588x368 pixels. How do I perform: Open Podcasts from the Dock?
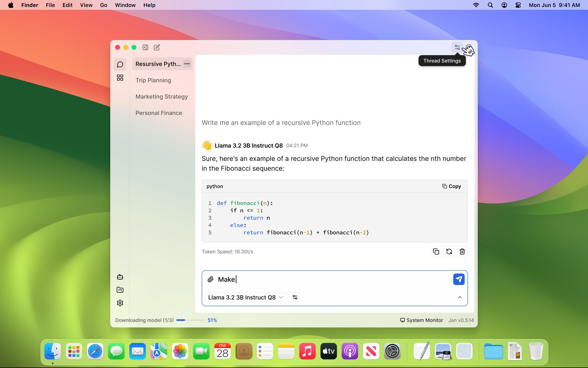coord(350,351)
